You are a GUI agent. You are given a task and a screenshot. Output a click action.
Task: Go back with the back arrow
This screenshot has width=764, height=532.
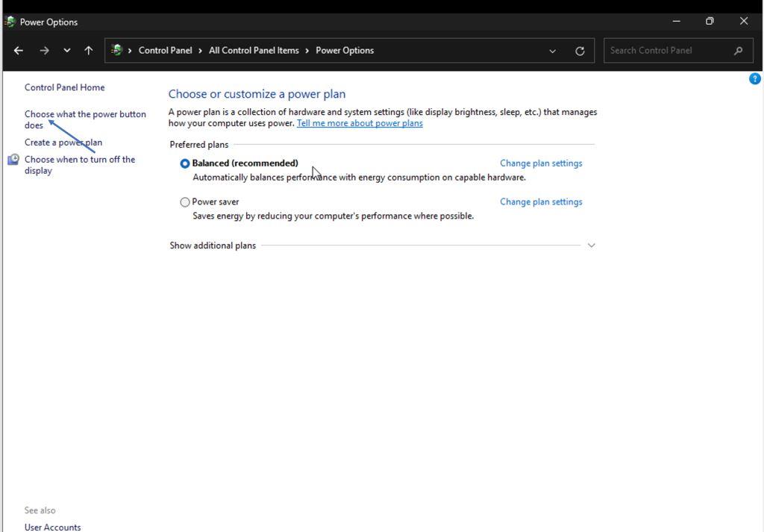pyautogui.click(x=19, y=50)
